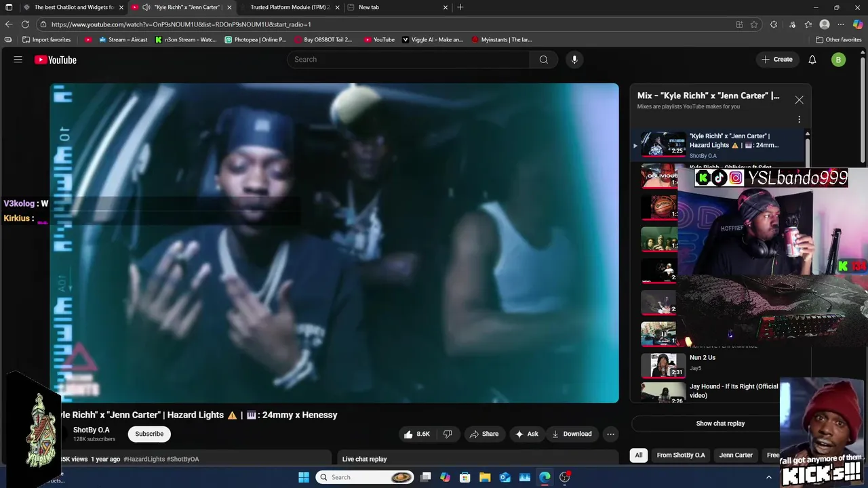This screenshot has width=868, height=488.
Task: Open Microsoft Edge taskbar icon
Action: point(545,477)
